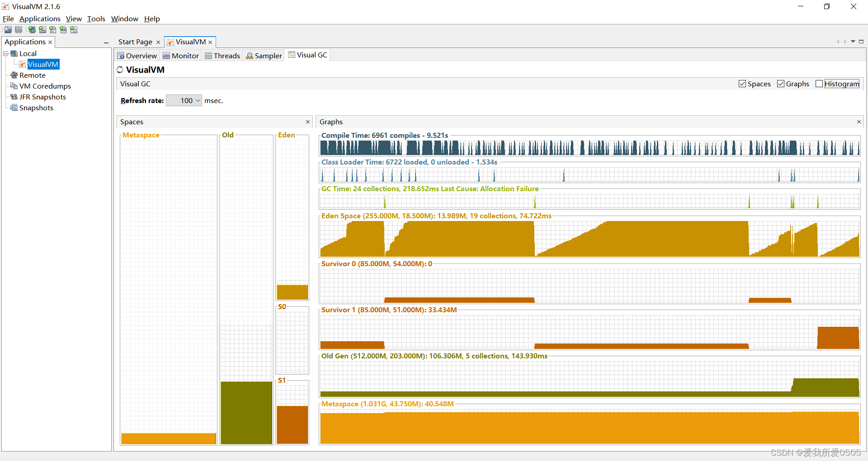Click the Local computer icon in tree
This screenshot has height=461, width=868.
[x=14, y=54]
